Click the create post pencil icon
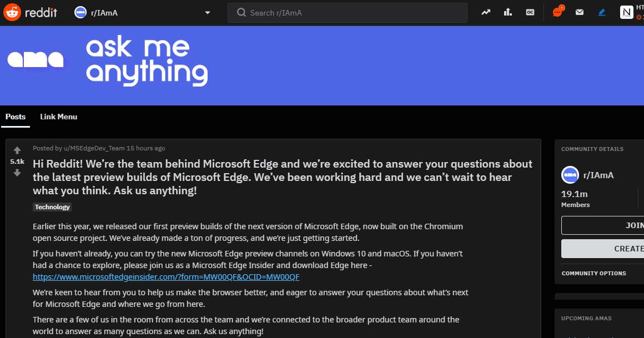 [602, 12]
